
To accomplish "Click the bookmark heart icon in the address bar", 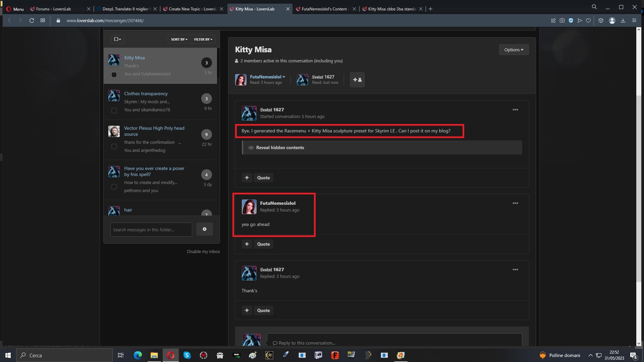I will tap(588, 20).
